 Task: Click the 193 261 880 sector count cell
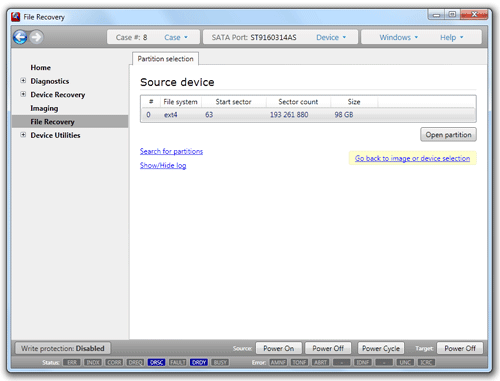point(289,115)
